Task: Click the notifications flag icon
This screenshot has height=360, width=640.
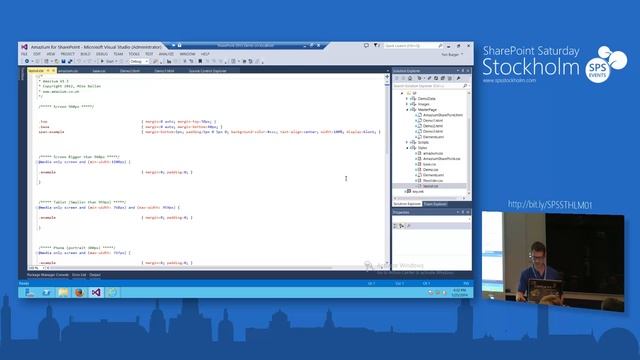Action: tap(376, 46)
